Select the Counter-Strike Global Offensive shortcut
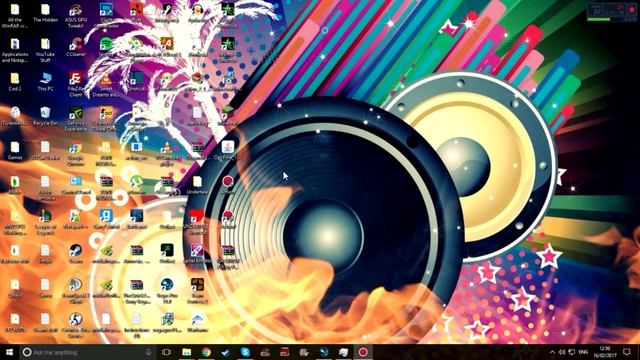 (x=106, y=119)
